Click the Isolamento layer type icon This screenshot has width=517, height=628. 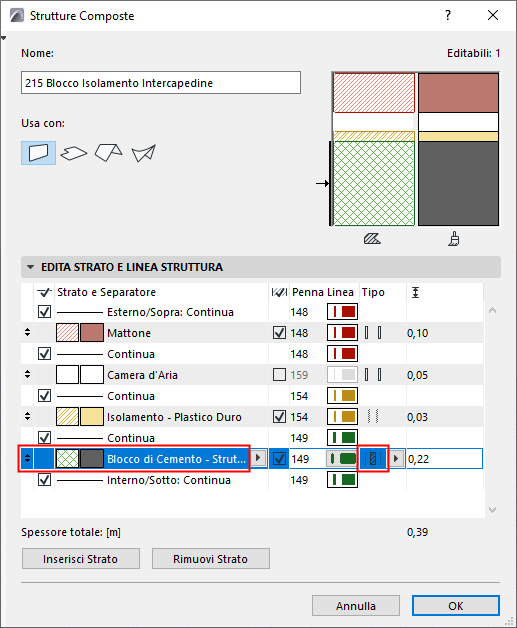[373, 417]
